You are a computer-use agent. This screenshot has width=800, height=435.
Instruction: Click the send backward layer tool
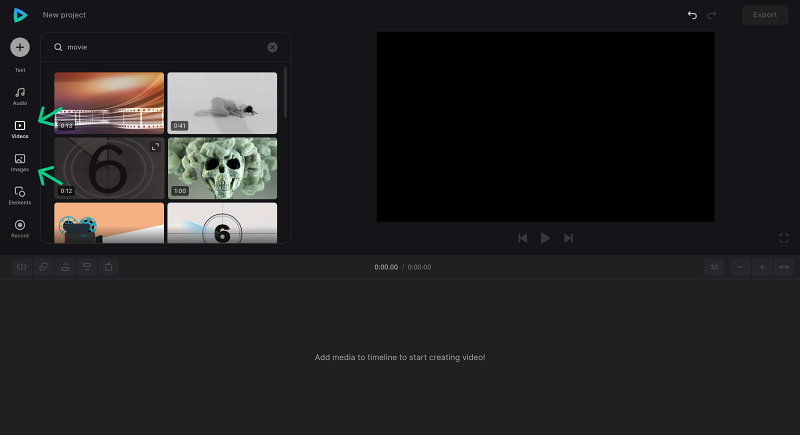tap(87, 267)
